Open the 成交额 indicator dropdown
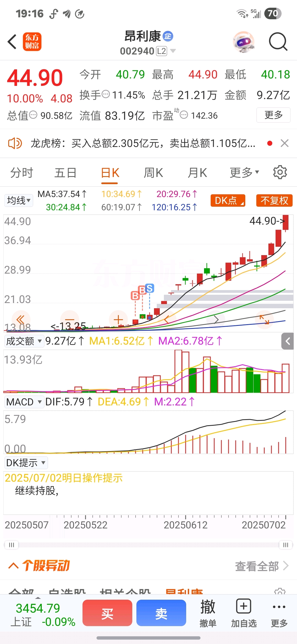The height and width of the screenshot is (644, 297). (24, 341)
